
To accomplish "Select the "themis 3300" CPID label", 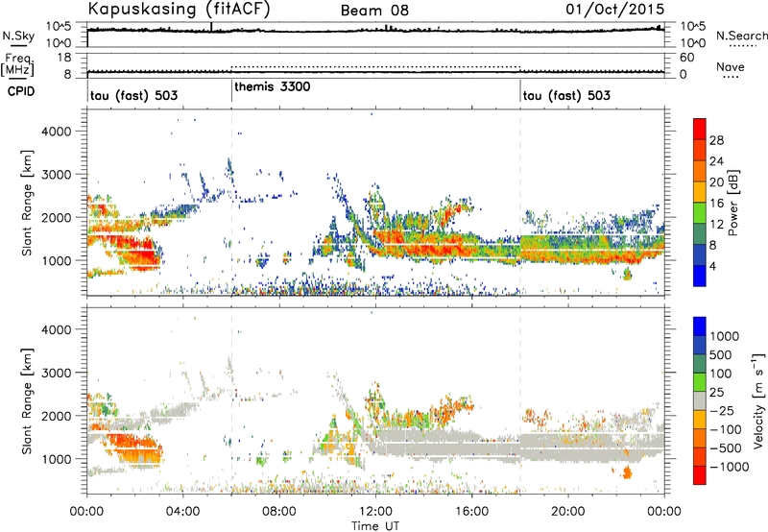I will [273, 86].
